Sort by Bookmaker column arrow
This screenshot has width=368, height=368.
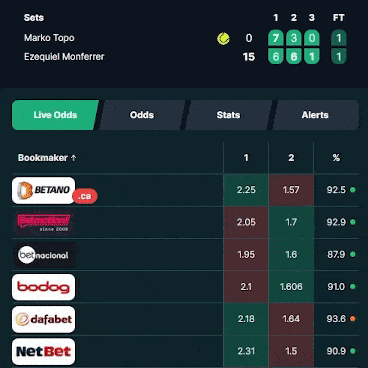point(74,158)
